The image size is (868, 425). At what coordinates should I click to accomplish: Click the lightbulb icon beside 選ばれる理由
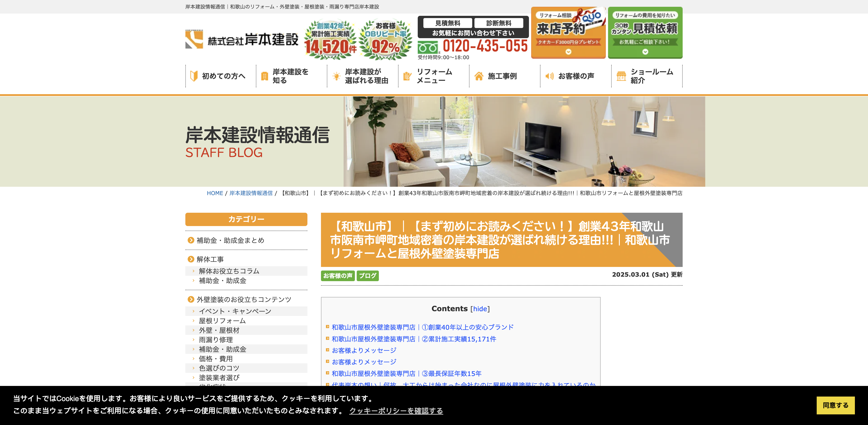pyautogui.click(x=336, y=76)
